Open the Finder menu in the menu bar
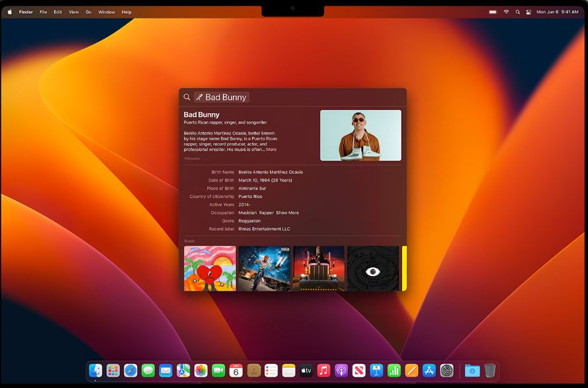Viewport: 588px width, 388px height. (26, 12)
